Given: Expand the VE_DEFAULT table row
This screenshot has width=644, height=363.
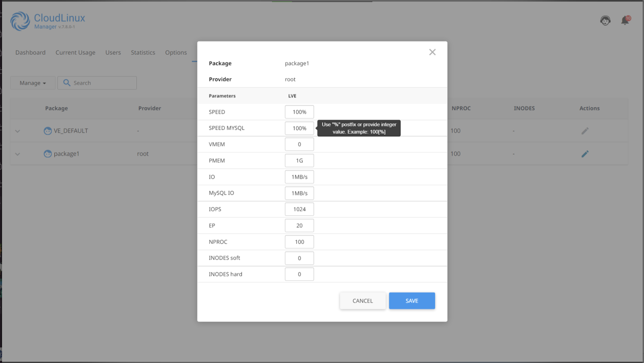Looking at the screenshot, I should click(x=17, y=131).
